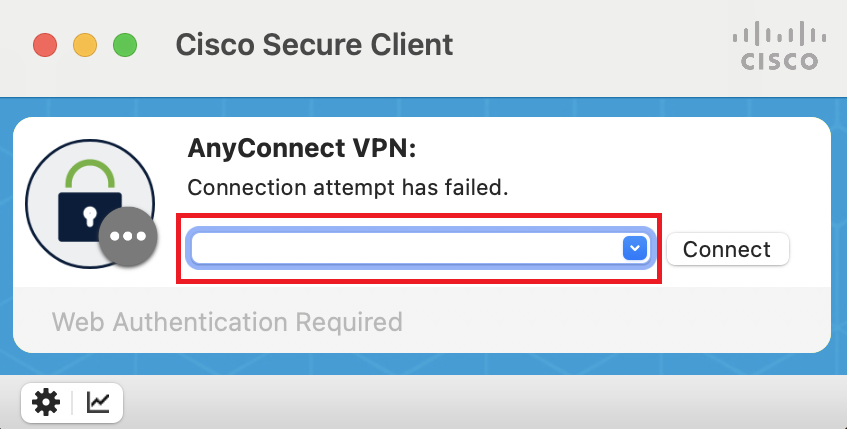
Task: Close the Cisco Secure Client window
Action: 45,45
